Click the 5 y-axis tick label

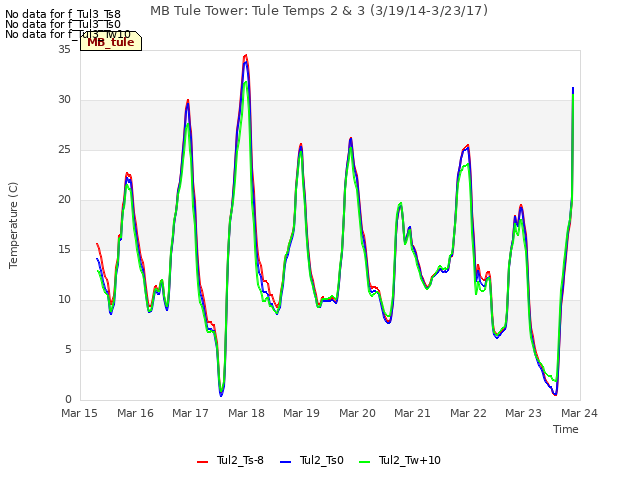click(68, 349)
